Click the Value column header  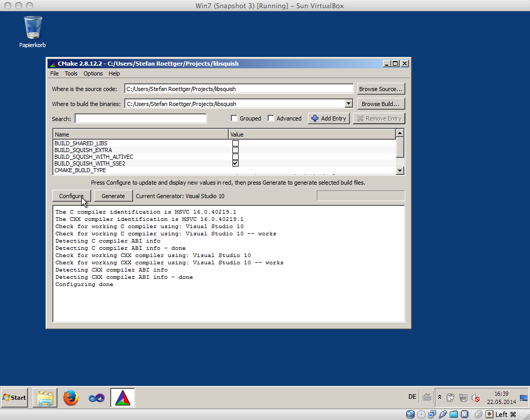tap(312, 134)
